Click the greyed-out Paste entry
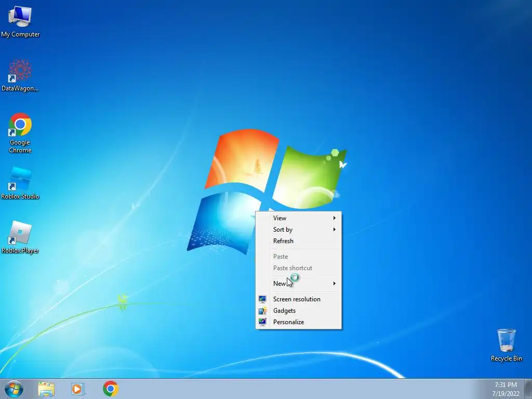The width and height of the screenshot is (532, 399). point(299,257)
